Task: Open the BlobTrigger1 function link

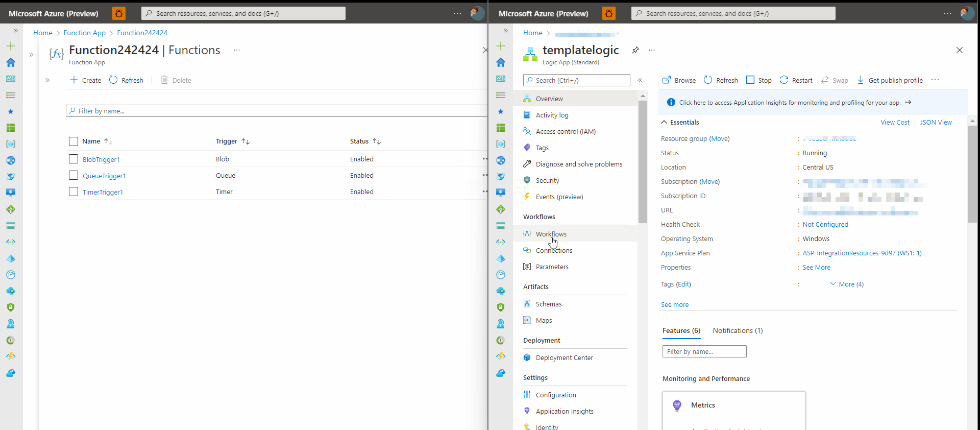Action: coord(101,160)
